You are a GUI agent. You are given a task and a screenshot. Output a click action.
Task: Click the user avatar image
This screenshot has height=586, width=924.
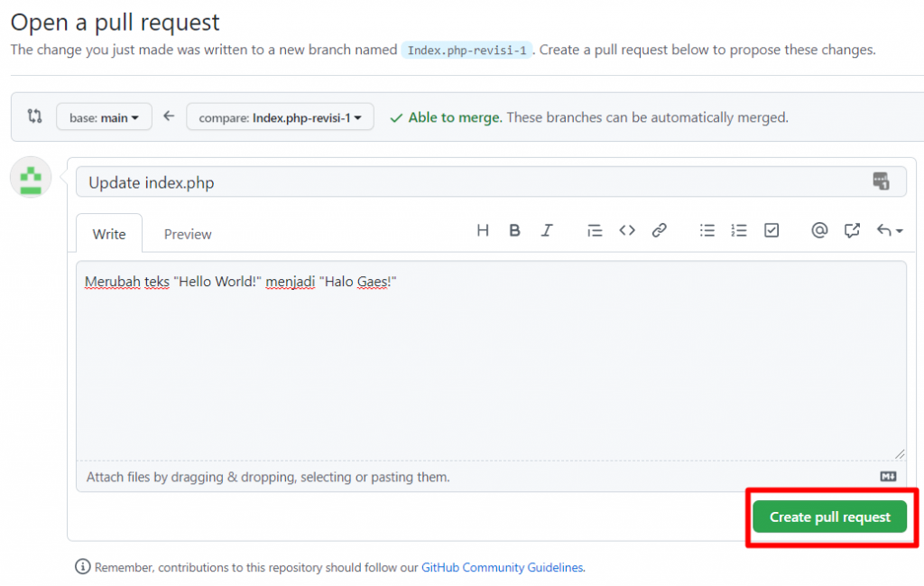(x=31, y=178)
